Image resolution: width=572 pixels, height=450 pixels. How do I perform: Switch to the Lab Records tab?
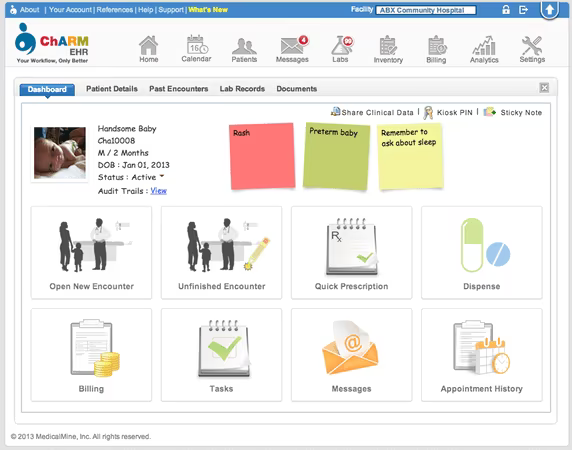(x=242, y=89)
